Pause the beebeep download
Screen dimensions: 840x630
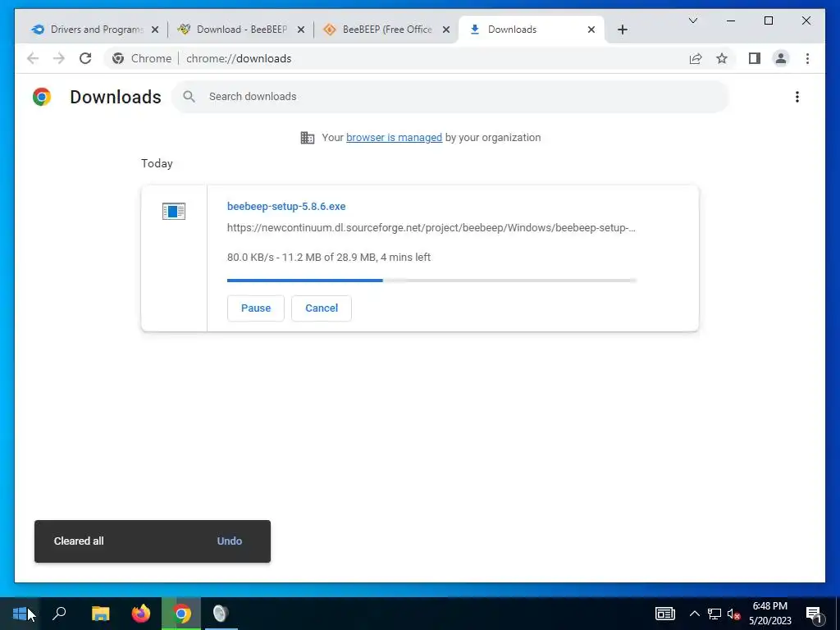click(x=256, y=308)
